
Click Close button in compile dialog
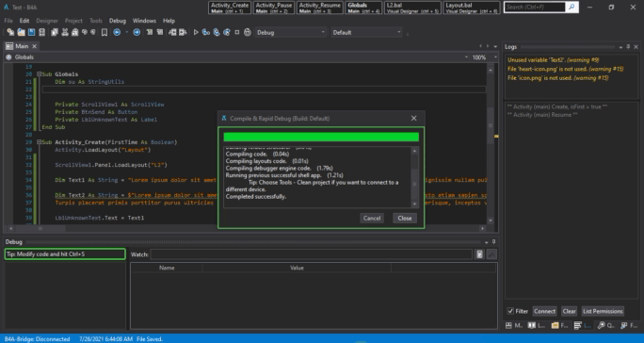405,218
